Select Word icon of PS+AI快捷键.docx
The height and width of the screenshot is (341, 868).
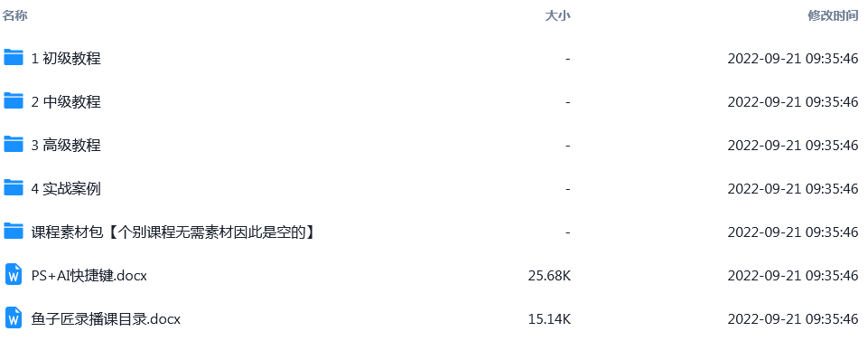pyautogui.click(x=14, y=274)
